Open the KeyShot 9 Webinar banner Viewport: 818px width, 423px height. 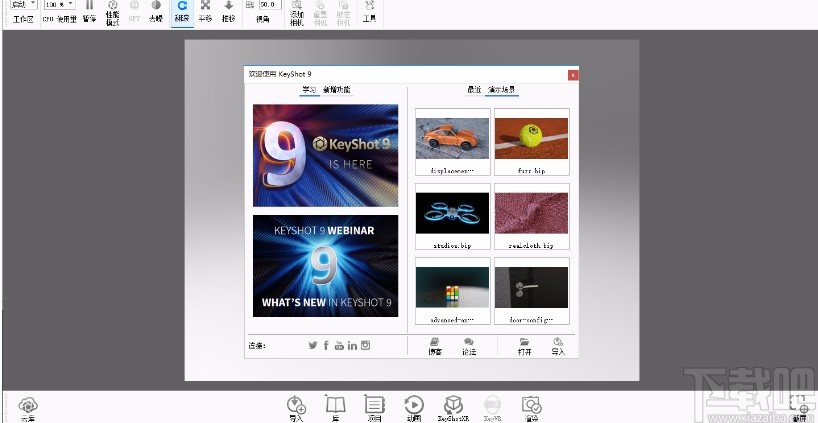(326, 266)
